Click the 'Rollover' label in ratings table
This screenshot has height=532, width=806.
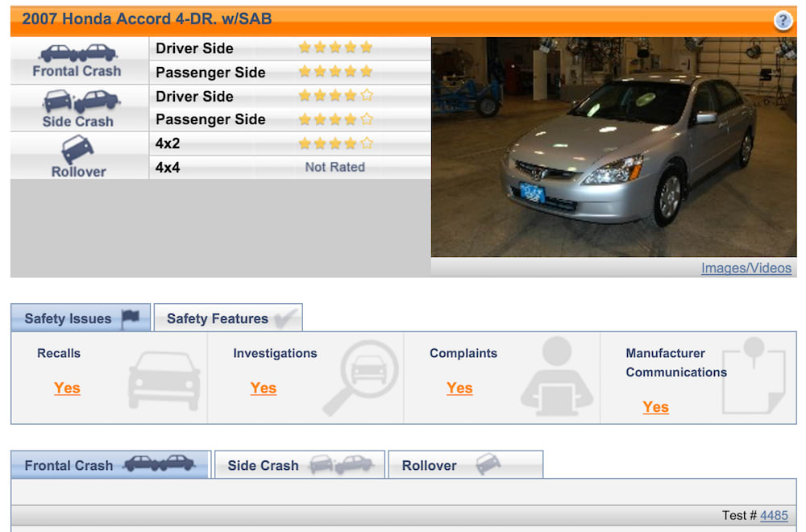click(x=79, y=172)
